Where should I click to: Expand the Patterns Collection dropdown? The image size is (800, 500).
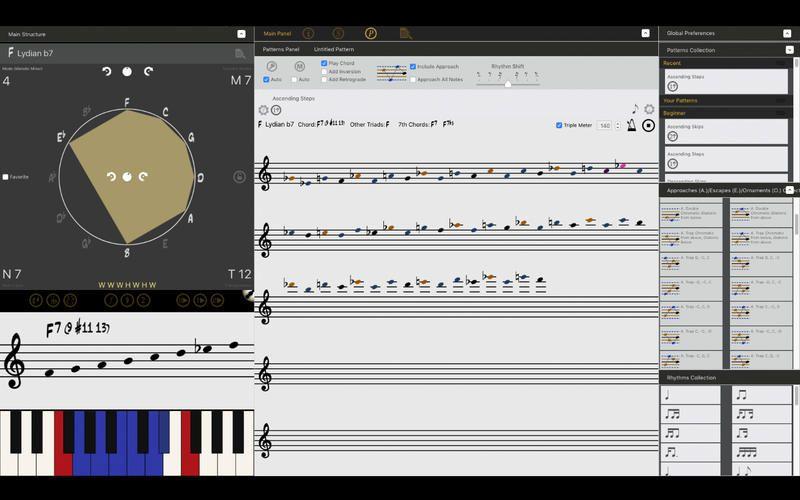(788, 49)
